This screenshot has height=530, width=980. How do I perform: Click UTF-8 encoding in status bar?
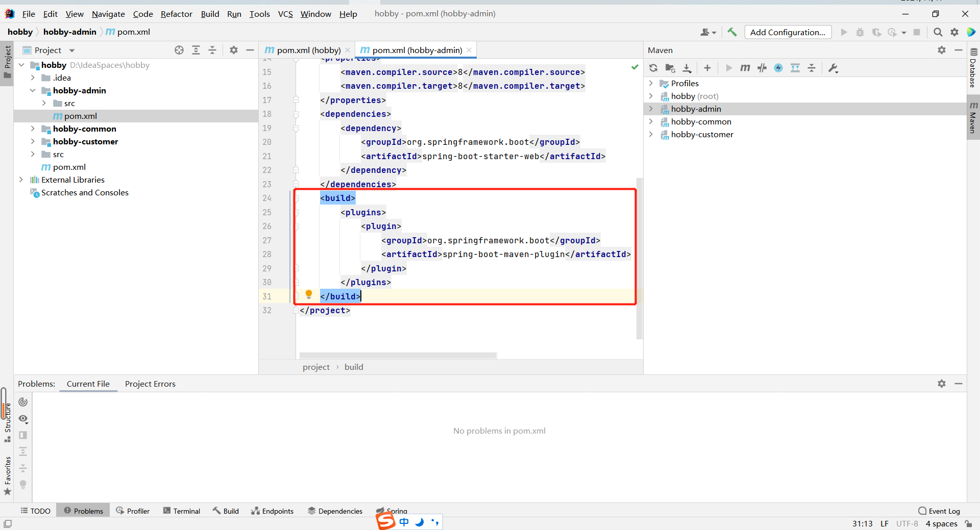(x=907, y=524)
